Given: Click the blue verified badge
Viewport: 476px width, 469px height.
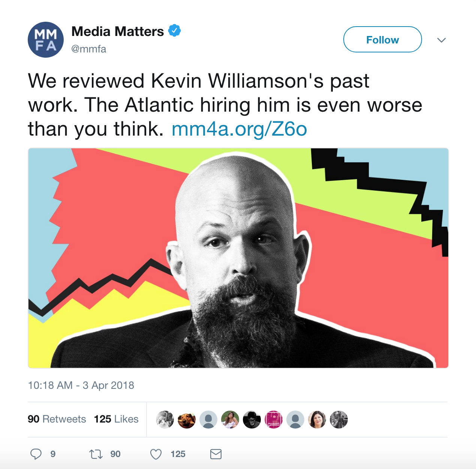Looking at the screenshot, I should pos(174,31).
